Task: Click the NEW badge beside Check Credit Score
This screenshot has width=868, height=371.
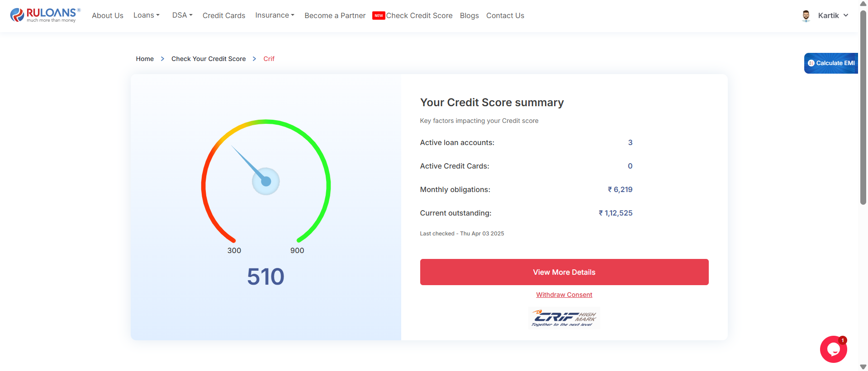Action: pos(379,16)
